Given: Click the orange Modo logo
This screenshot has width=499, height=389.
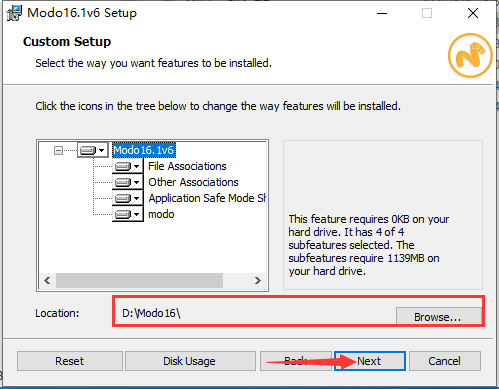Looking at the screenshot, I should (470, 55).
